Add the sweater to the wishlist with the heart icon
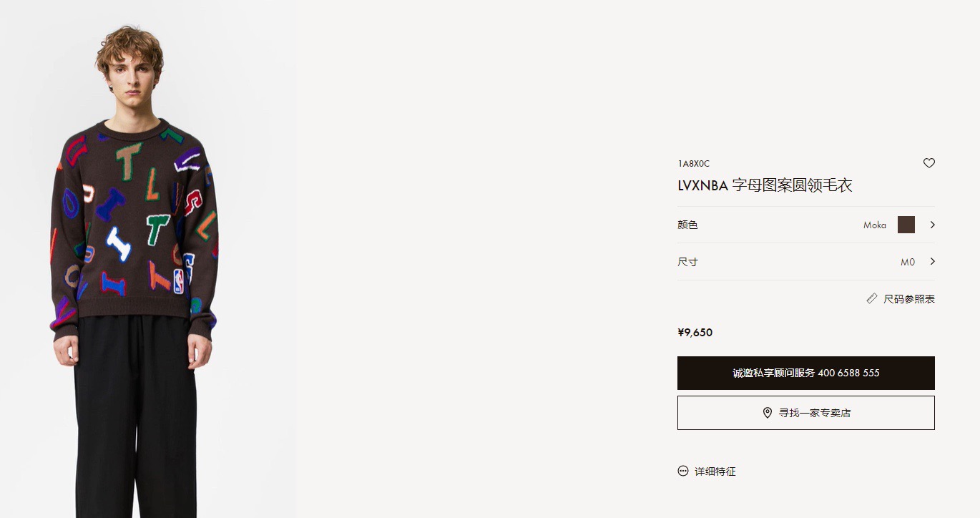This screenshot has height=518, width=980. click(x=928, y=163)
